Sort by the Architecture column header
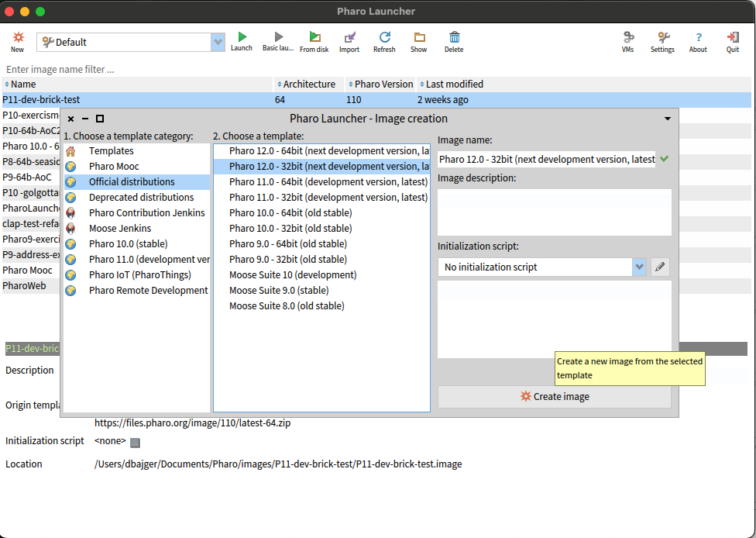 point(308,84)
